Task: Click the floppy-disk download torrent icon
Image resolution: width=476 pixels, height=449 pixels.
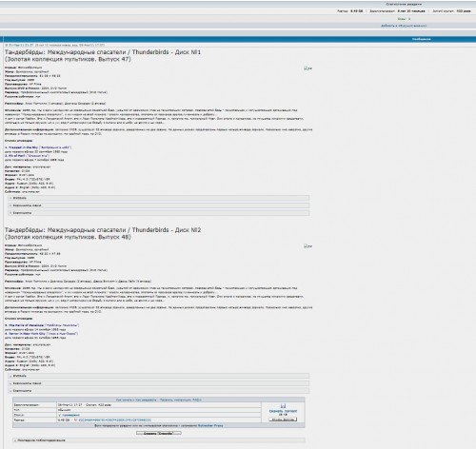Action: (x=283, y=406)
